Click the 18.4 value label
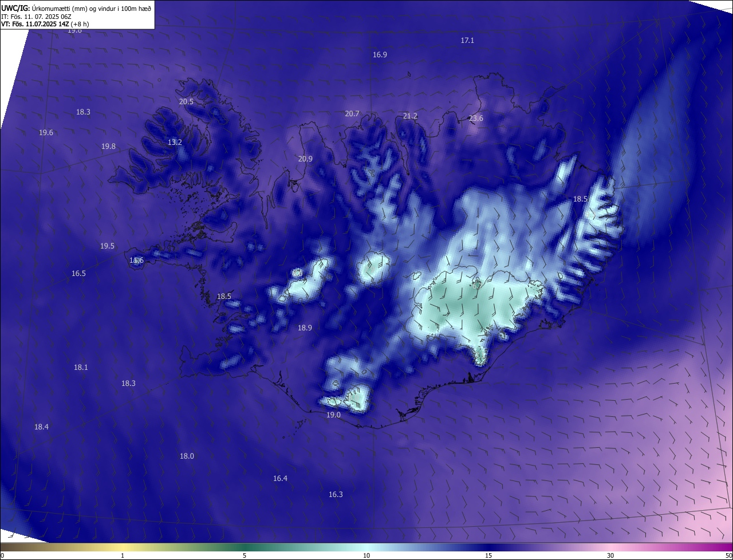This screenshot has height=560, width=733. 41,427
